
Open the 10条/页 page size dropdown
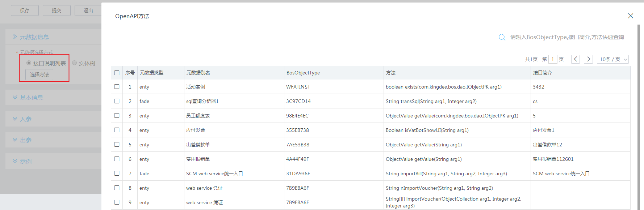[612, 59]
